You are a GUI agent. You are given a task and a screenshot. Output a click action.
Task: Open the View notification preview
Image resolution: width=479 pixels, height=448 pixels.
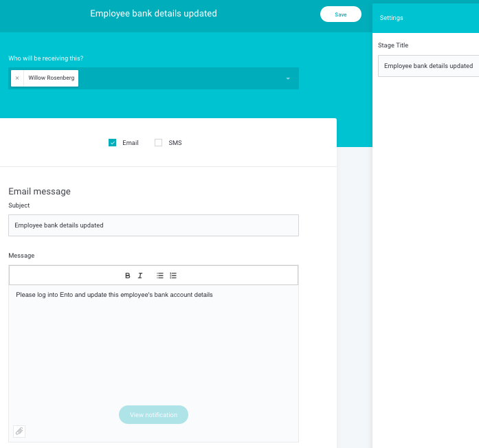[x=153, y=415]
